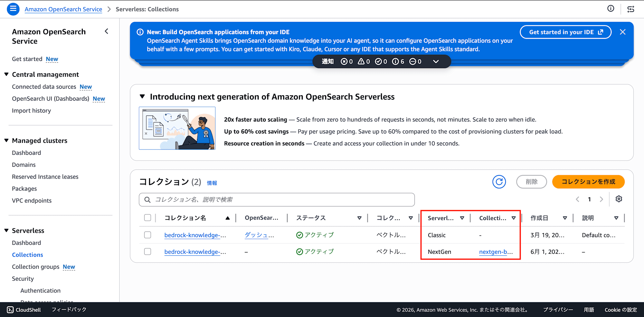
Task: Open OpenSearch UI (Dashboards)
Action: 51,99
